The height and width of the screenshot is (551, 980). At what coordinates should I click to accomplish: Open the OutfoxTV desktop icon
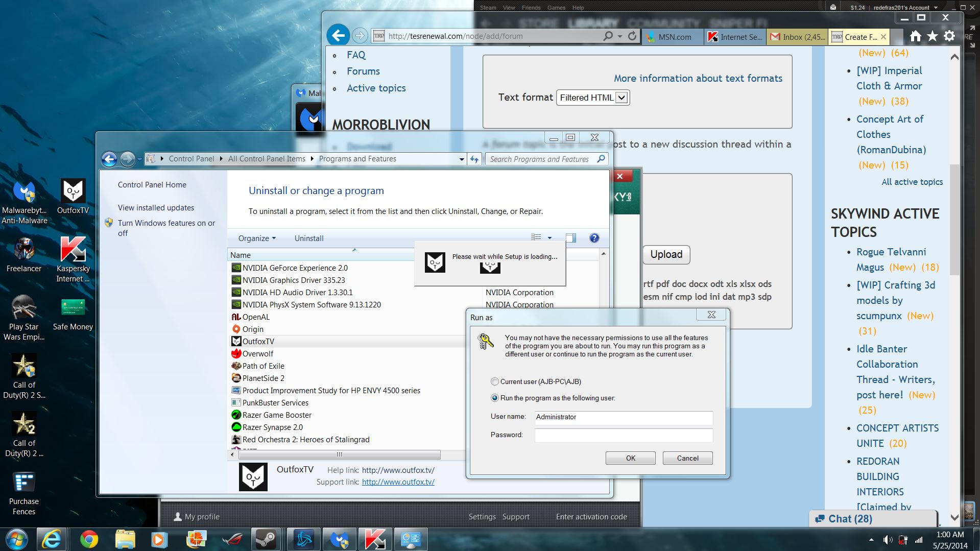tap(73, 197)
